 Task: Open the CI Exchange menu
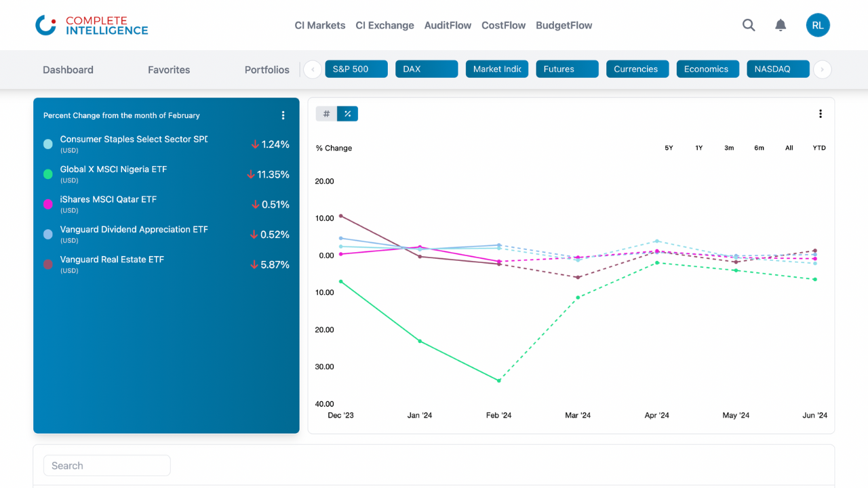point(384,25)
